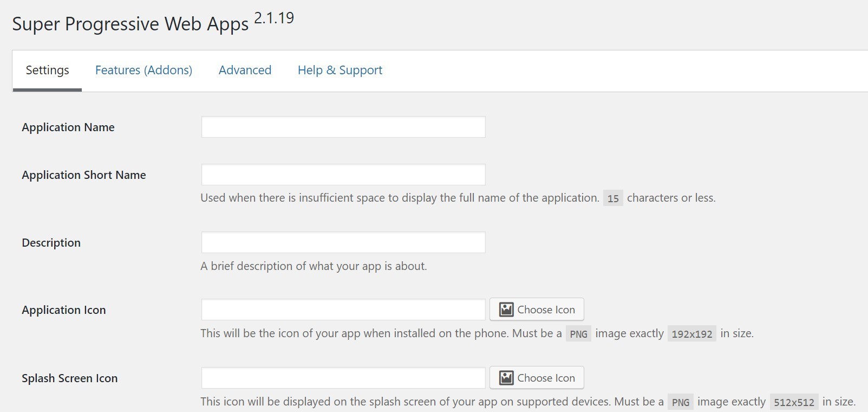Viewport: 868px width, 412px height.
Task: Focus the Application Icon URL field
Action: click(x=343, y=310)
